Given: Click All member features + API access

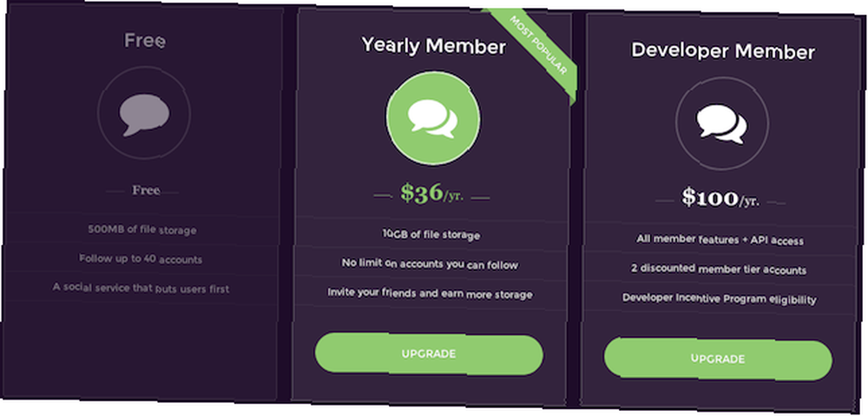Looking at the screenshot, I should tap(720, 240).
